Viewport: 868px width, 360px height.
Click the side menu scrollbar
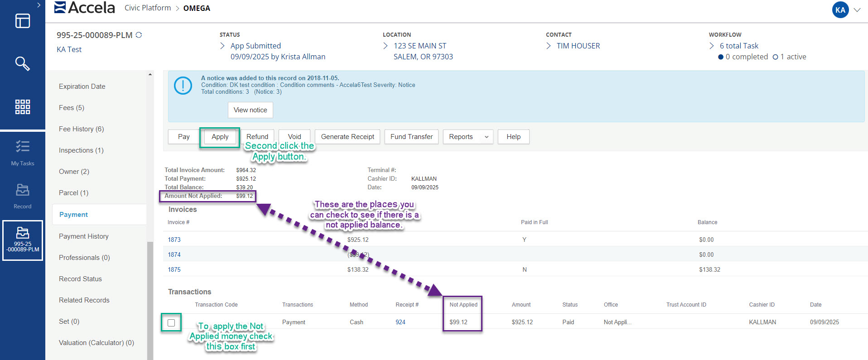point(150,299)
